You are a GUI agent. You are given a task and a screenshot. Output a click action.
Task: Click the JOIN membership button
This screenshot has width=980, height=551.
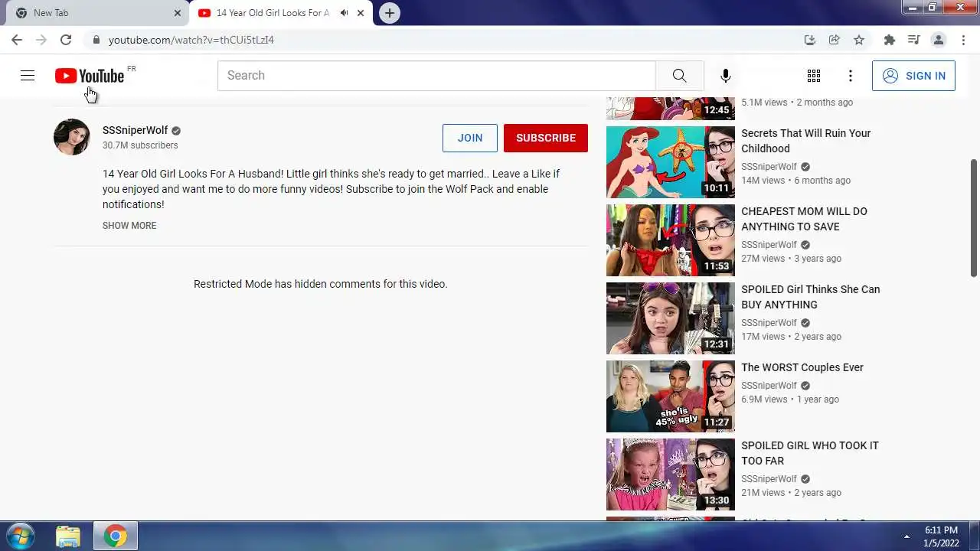470,138
